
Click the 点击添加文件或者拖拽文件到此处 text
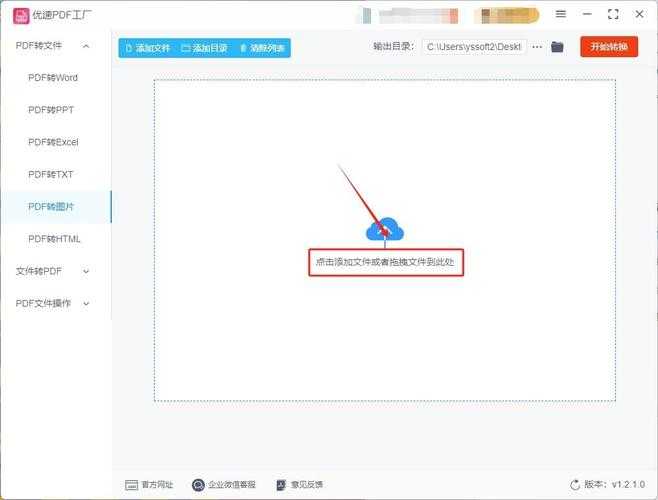[385, 262]
